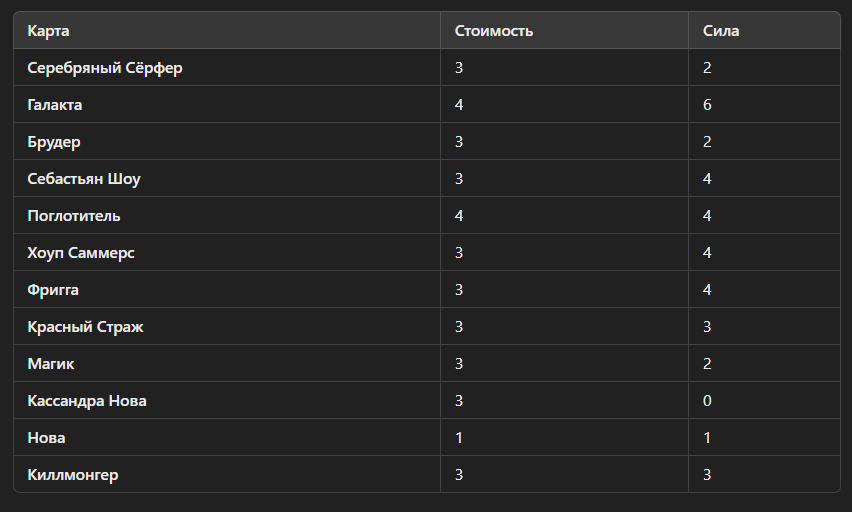Image resolution: width=852 pixels, height=512 pixels.
Task: Select the Киллмонгер card name
Action: click(x=73, y=475)
